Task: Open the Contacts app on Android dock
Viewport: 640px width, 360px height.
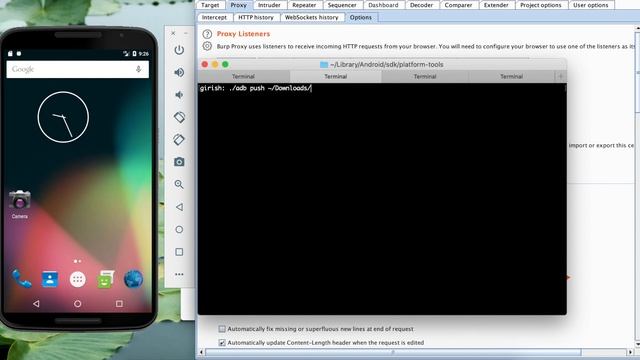Action: (x=50, y=279)
